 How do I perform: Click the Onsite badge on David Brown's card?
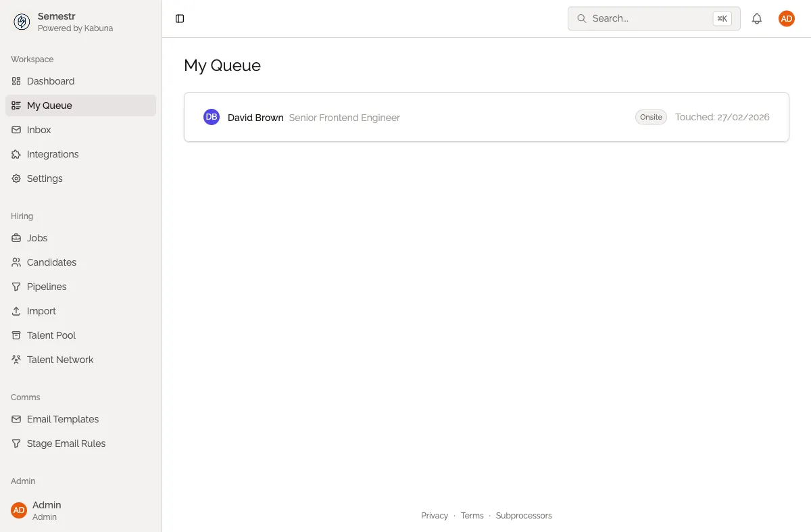(x=650, y=117)
